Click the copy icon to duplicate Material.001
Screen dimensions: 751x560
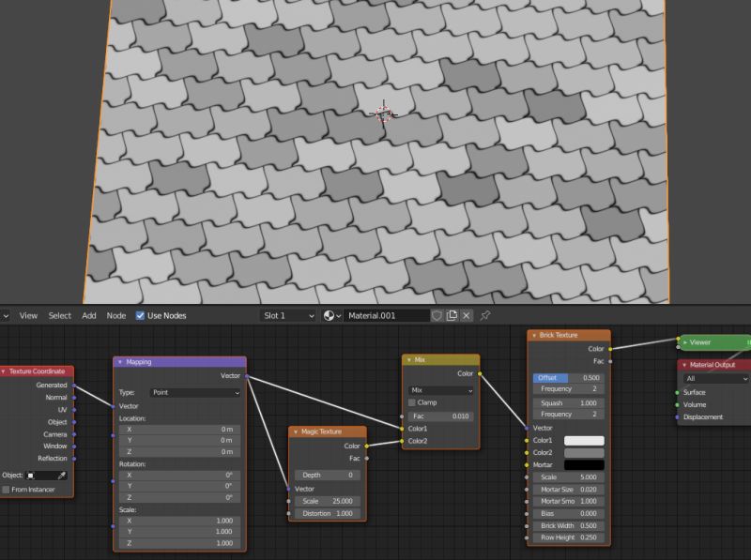pyautogui.click(x=452, y=316)
